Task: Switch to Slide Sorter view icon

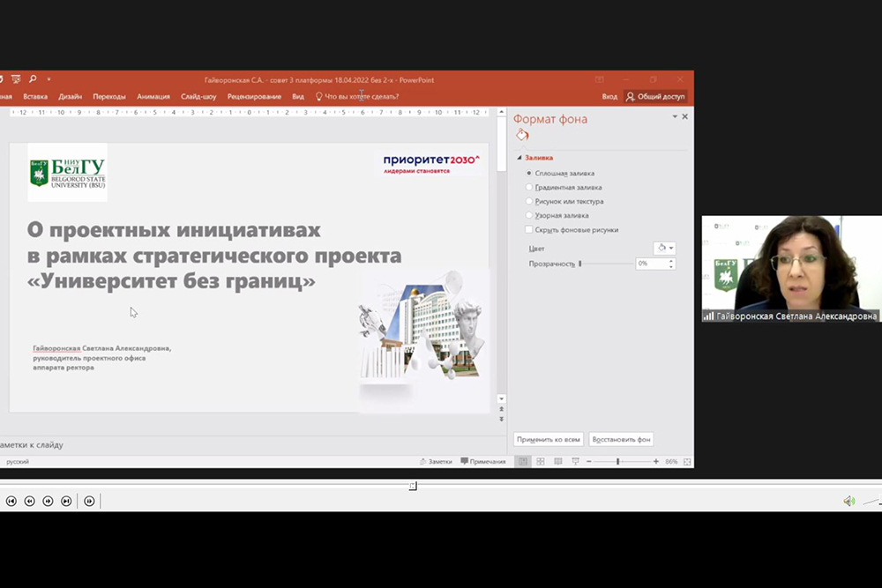Action: coord(541,461)
